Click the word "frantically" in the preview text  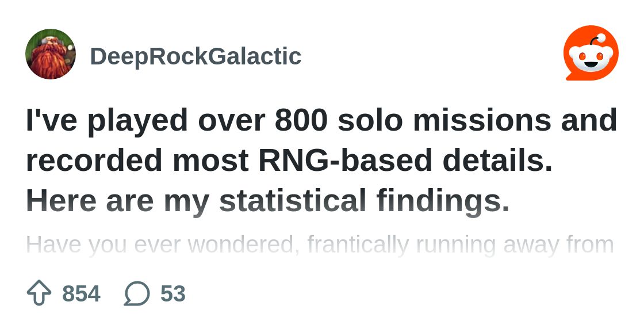[358, 245]
